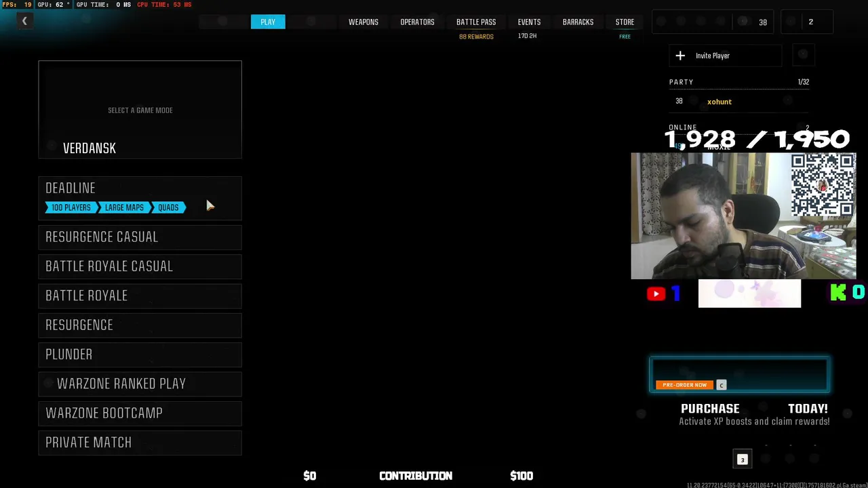Click the white banner image below the webcam
This screenshot has height=488, width=868.
pos(749,293)
